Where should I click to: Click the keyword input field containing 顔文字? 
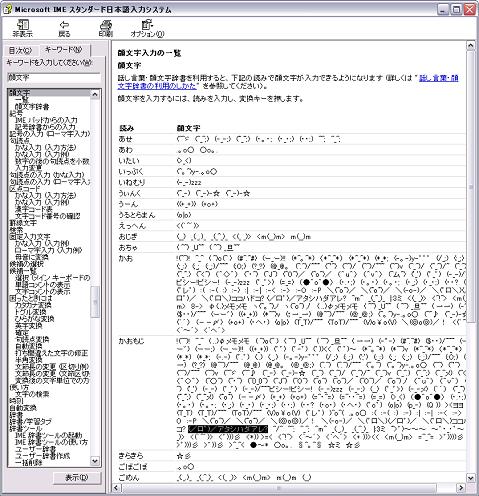54,78
